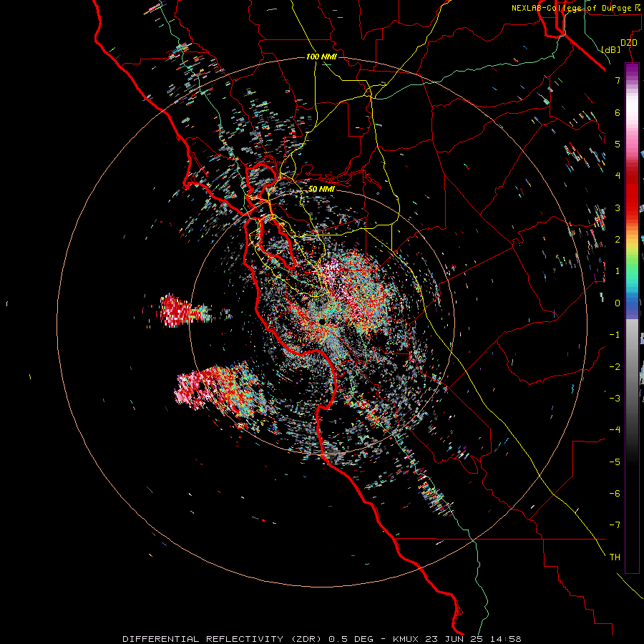
Task: Click the -5 value on the color scale
Action: [615, 462]
